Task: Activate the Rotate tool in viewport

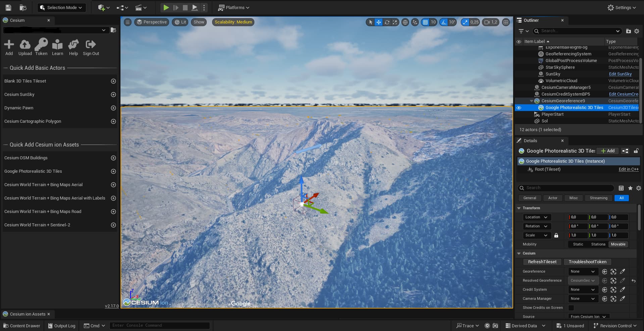Action: point(387,22)
